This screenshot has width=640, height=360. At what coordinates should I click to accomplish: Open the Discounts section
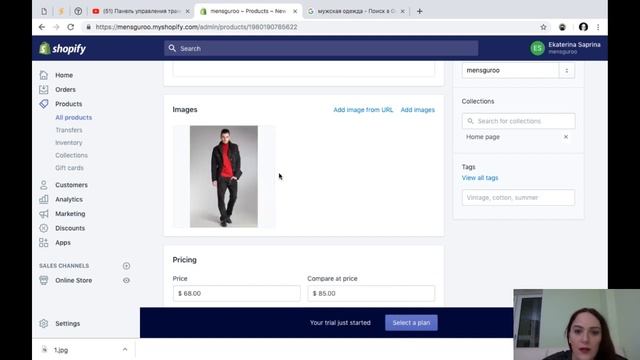pyautogui.click(x=70, y=228)
